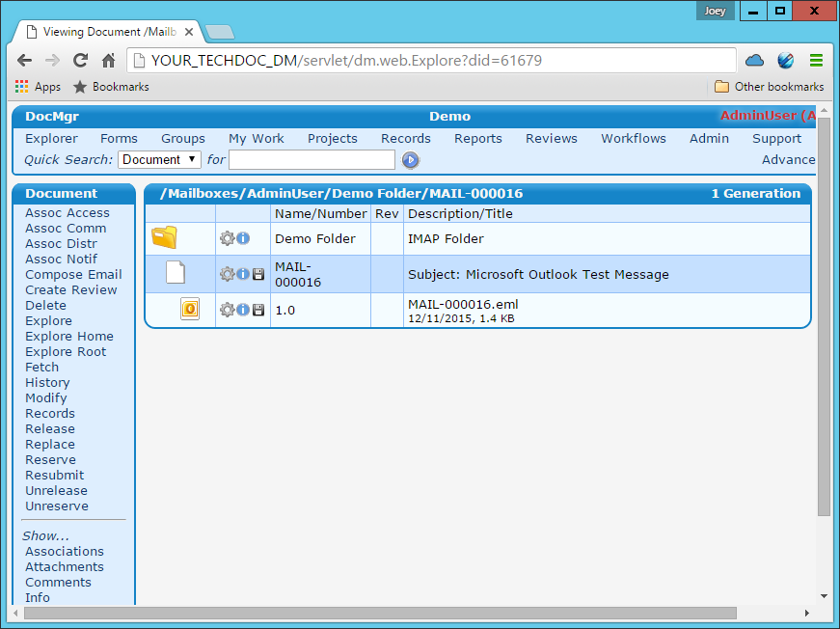Open the Projects menu
The image size is (840, 629).
pos(333,138)
